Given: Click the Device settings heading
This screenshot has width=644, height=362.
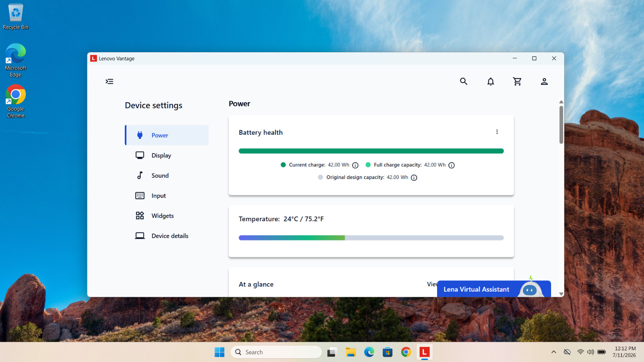Looking at the screenshot, I should pos(153,105).
